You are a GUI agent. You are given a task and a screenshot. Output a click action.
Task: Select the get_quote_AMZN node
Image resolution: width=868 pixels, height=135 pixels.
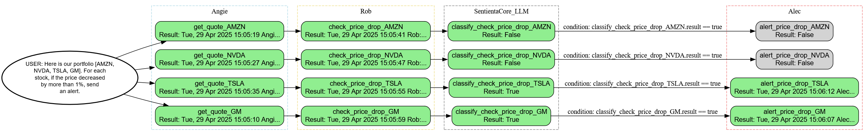coord(219,31)
